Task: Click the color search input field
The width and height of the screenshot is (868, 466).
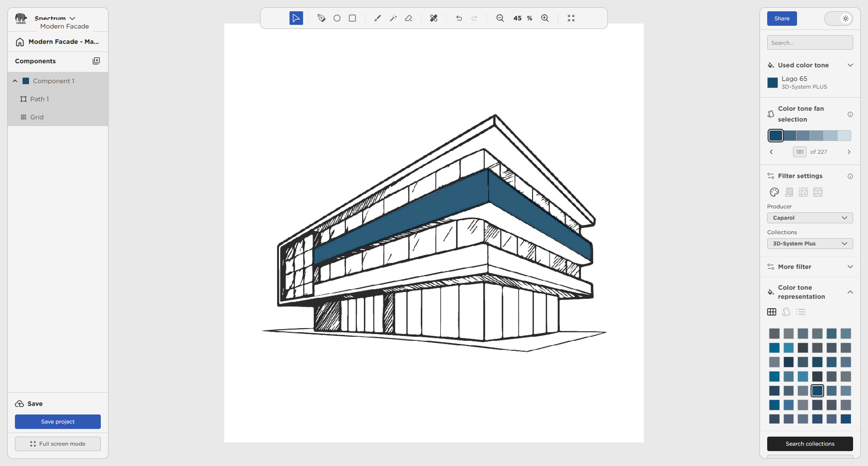Action: coord(810,43)
